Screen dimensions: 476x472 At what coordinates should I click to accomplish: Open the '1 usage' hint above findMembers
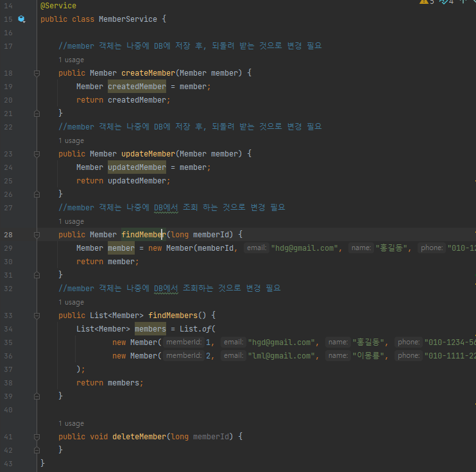click(71, 302)
